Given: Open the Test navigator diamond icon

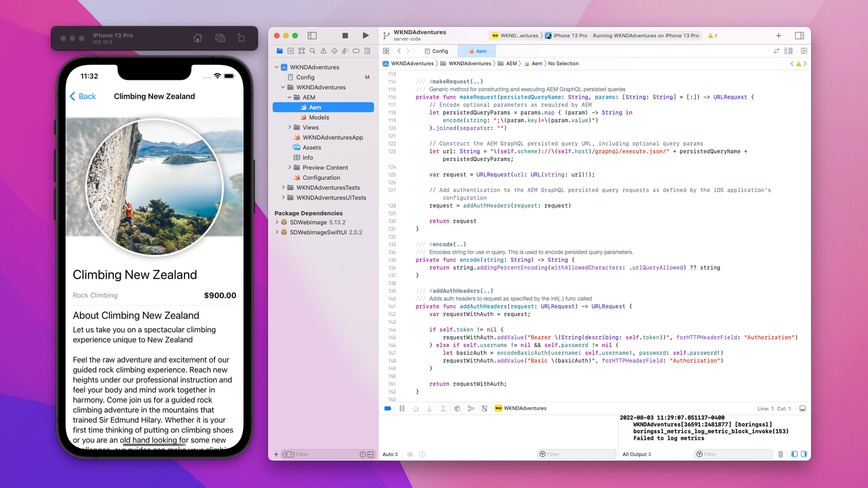Looking at the screenshot, I should 334,51.
